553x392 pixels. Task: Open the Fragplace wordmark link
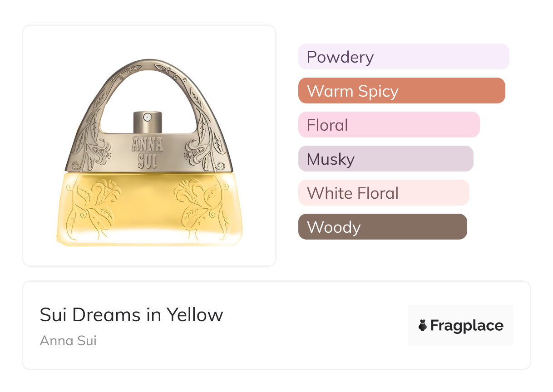point(467,325)
